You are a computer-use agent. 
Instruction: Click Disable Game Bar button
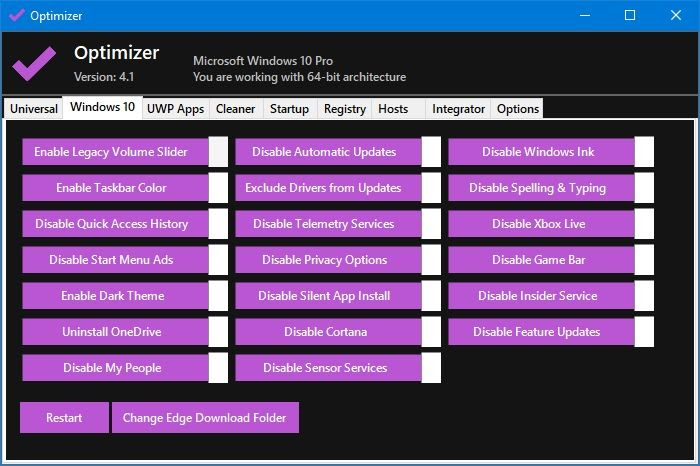541,260
